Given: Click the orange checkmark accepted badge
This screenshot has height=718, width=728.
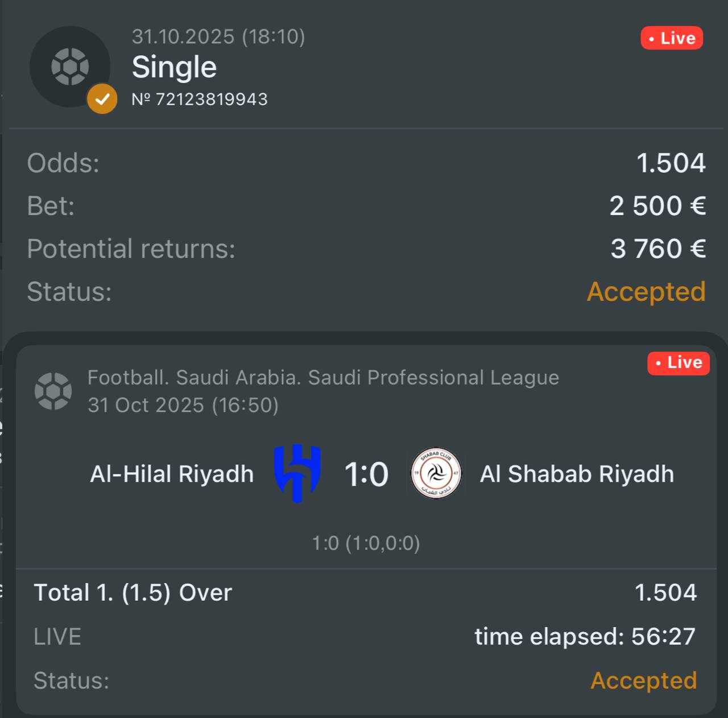Looking at the screenshot, I should (x=102, y=99).
